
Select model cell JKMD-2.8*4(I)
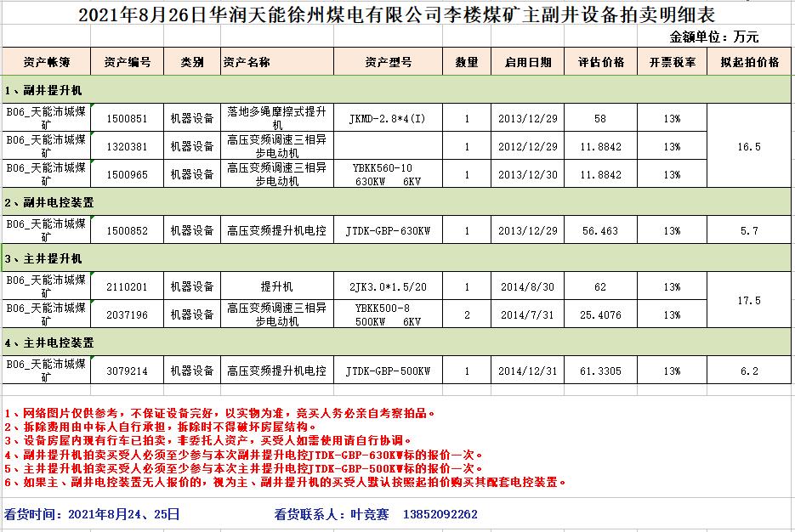(x=388, y=118)
